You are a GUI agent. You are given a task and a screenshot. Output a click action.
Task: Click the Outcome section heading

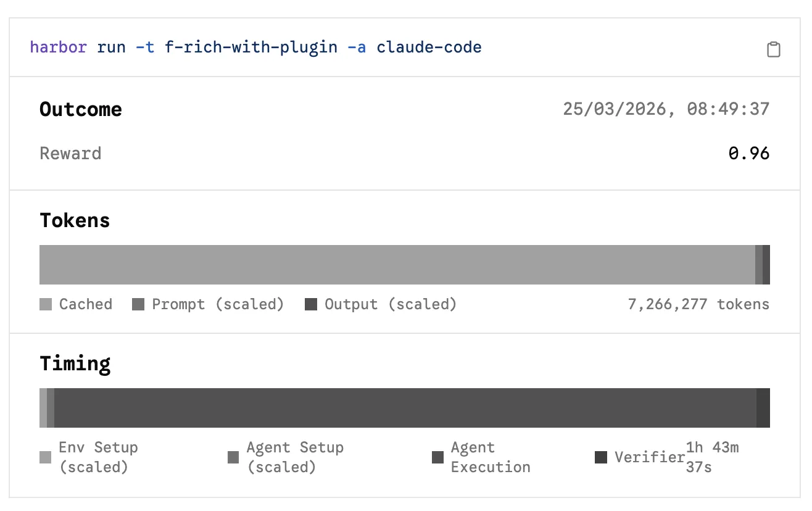tap(81, 109)
